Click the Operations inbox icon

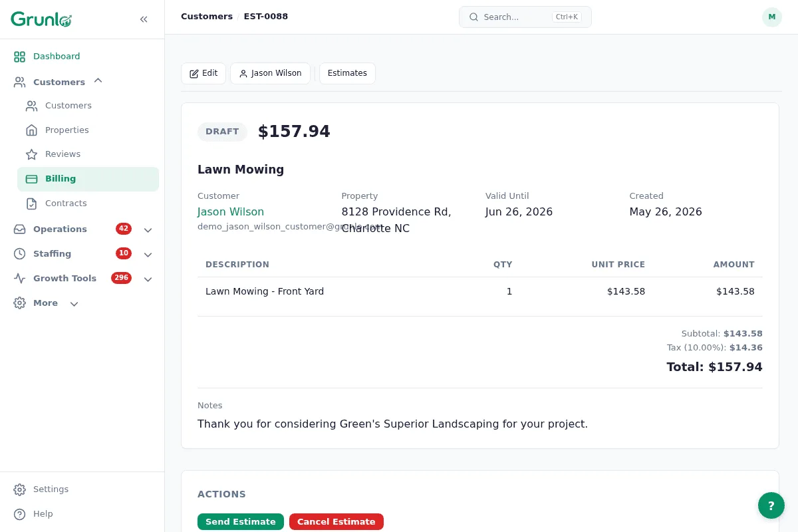tap(20, 229)
